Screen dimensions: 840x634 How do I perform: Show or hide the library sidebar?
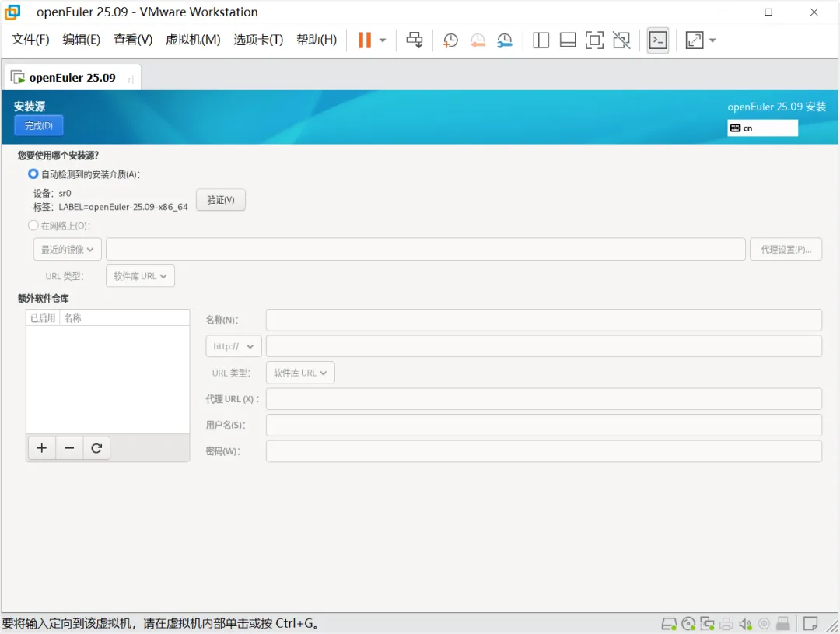[x=541, y=40]
